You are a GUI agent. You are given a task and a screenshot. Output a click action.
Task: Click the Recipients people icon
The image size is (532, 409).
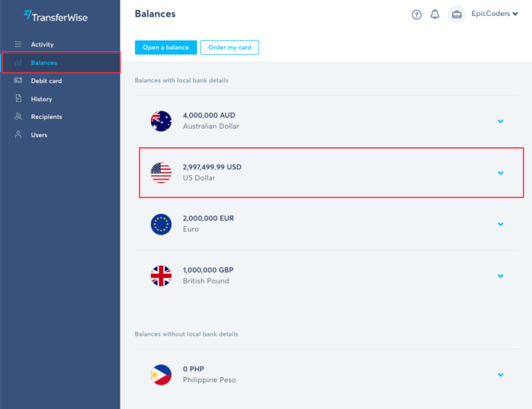click(18, 116)
